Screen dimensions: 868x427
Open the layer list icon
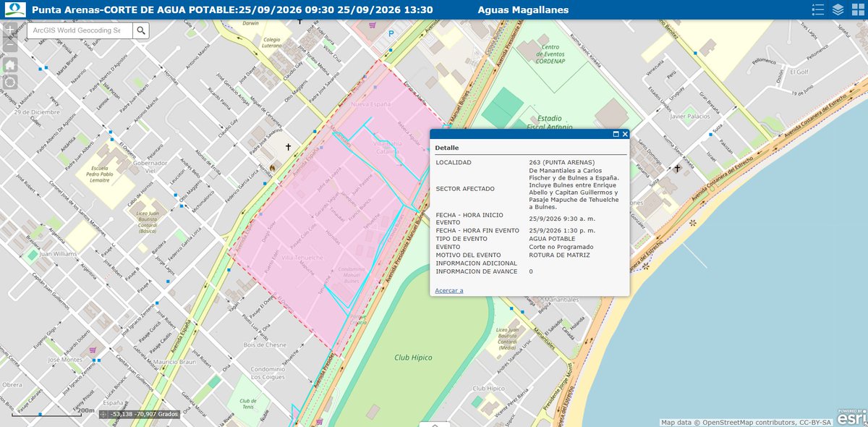(838, 9)
